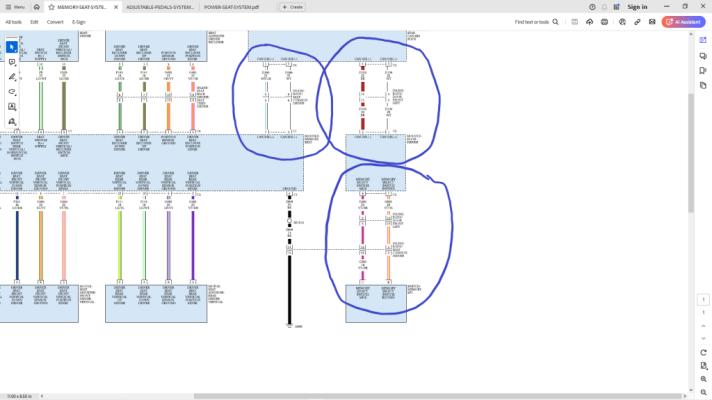This screenshot has width=712, height=400.
Task: Click the print icon in toolbar
Action: (x=604, y=22)
